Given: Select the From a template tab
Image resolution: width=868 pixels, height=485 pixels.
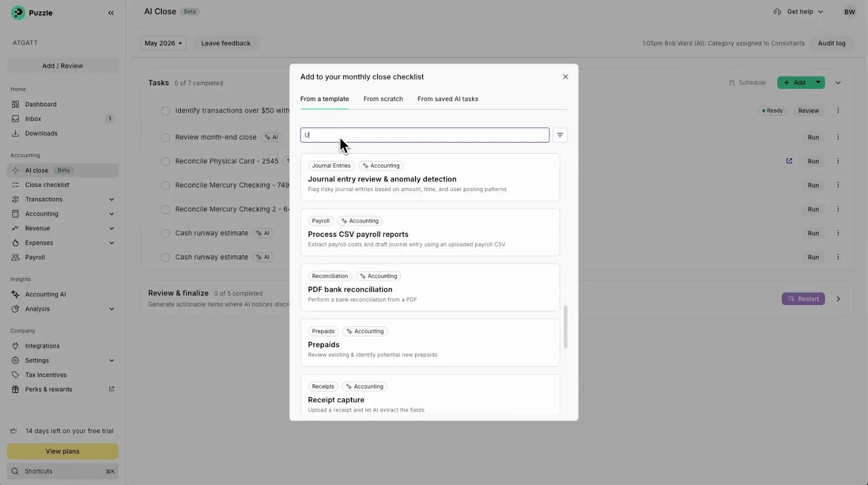Looking at the screenshot, I should pos(325,99).
